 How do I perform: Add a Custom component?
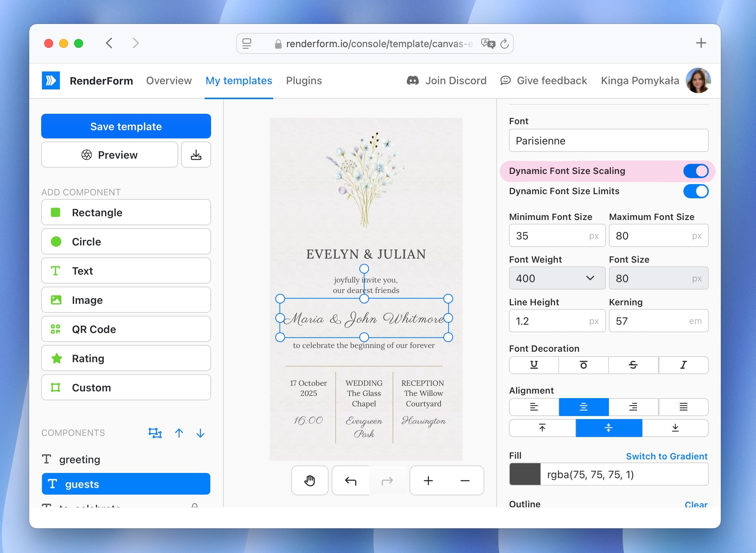(126, 387)
